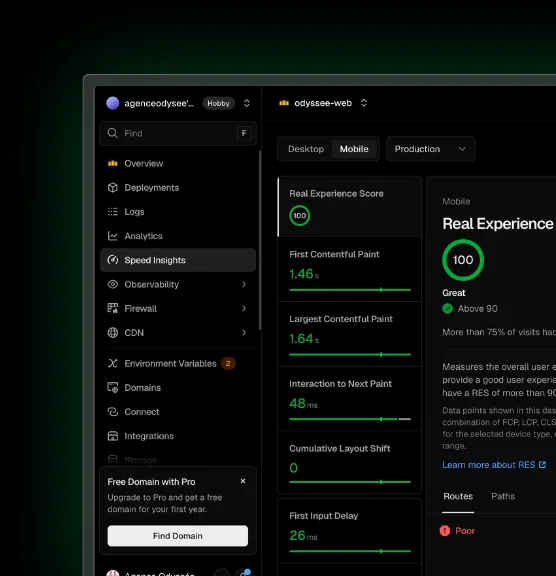Click the orange 2 badge on Environment Variables

click(x=228, y=364)
